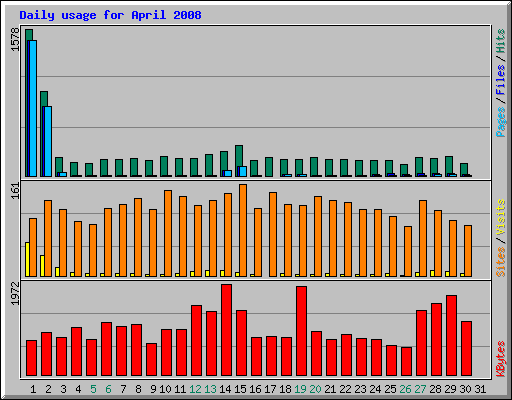Click the red KBytes bar for day 14
Image resolution: width=512 pixels, height=400 pixels.
tap(226, 330)
